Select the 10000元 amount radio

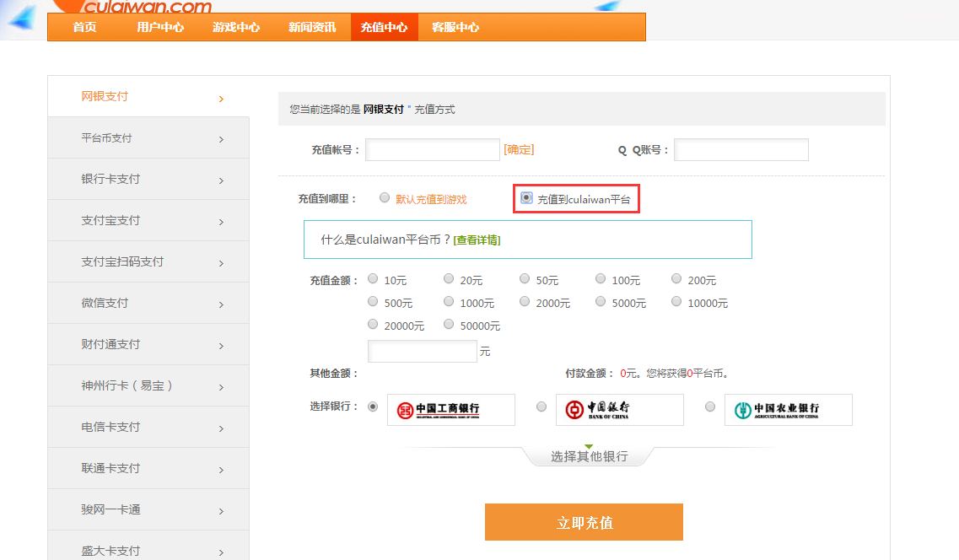coord(676,301)
